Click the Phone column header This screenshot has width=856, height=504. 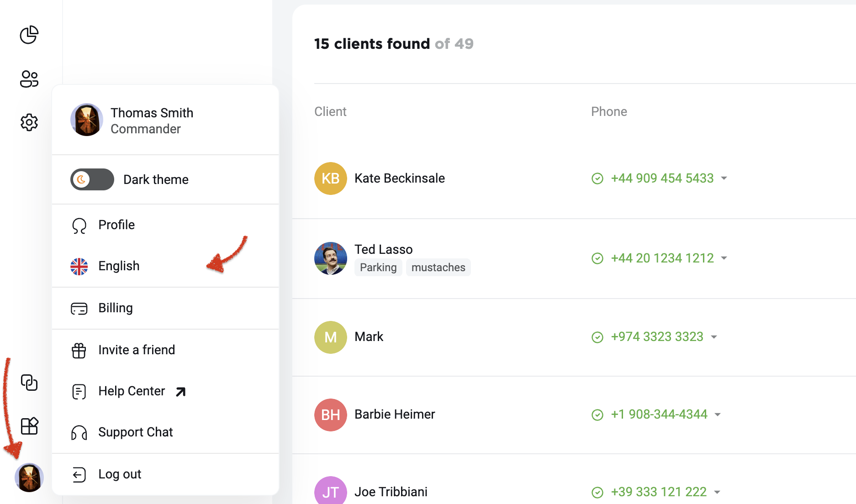point(609,111)
